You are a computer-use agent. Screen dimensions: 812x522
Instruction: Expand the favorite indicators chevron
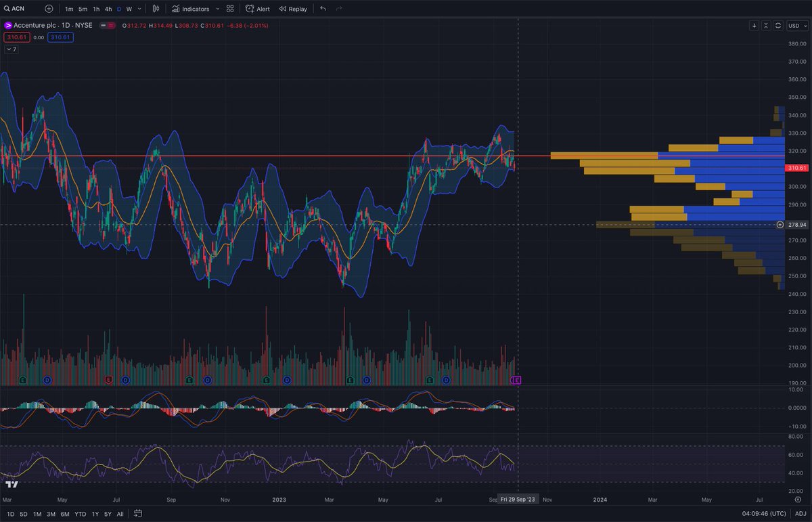pos(217,9)
